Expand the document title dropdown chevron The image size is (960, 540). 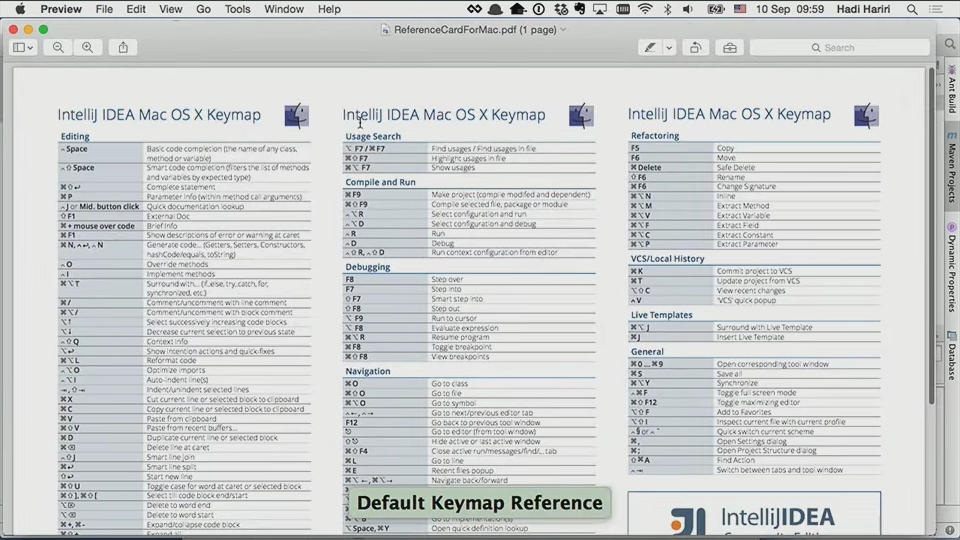(x=563, y=29)
